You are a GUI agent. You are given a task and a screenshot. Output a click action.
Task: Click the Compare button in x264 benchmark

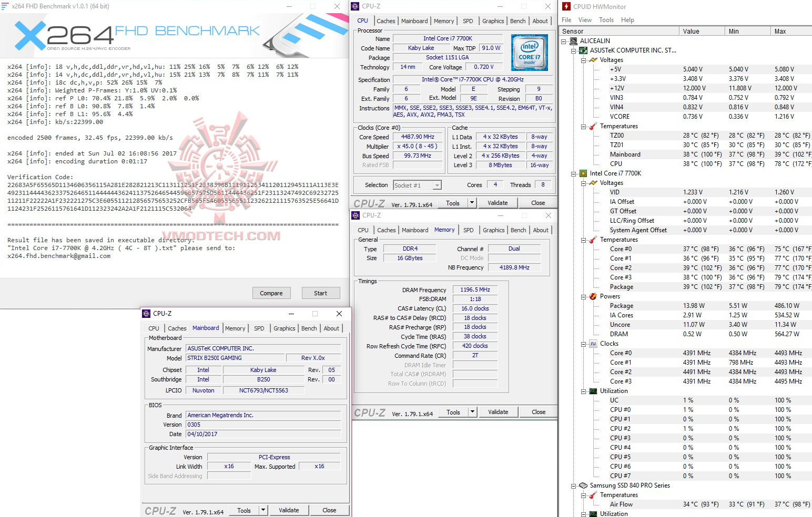[271, 293]
